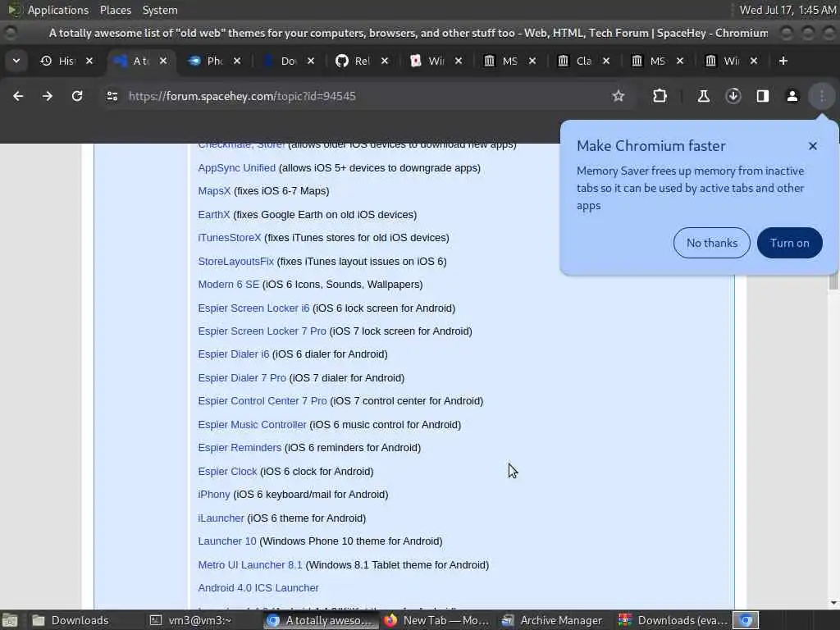Viewport: 840px width, 630px height.
Task: Open the iPhony link
Action: pyautogui.click(x=214, y=495)
